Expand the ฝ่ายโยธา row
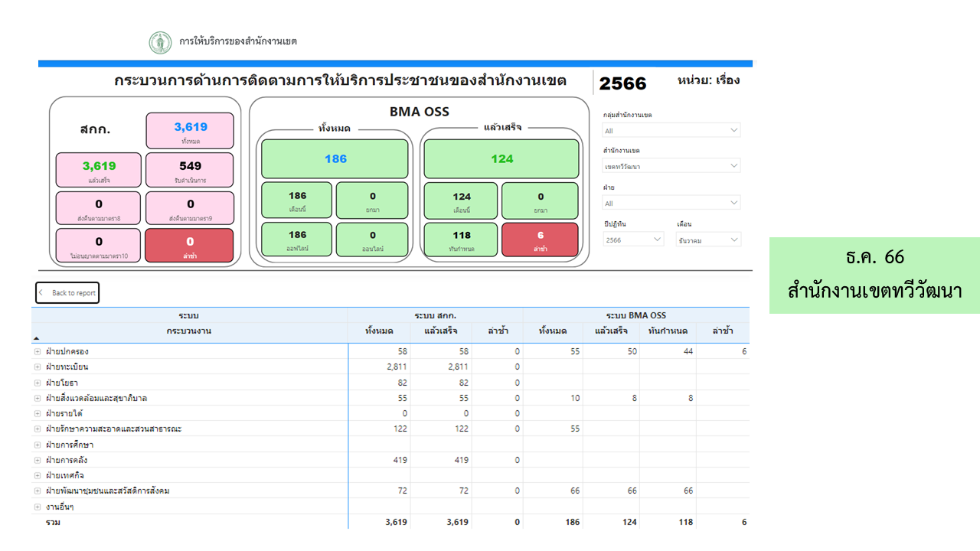 (37, 383)
